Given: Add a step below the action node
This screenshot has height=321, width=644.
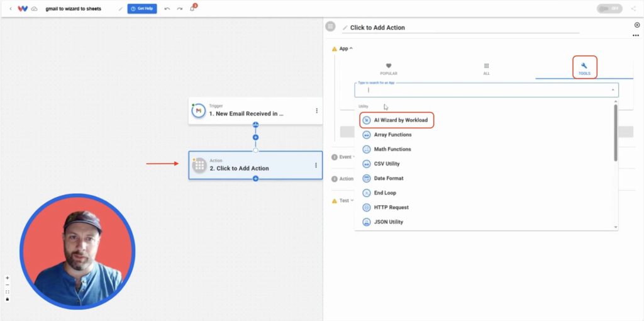Looking at the screenshot, I should [255, 178].
